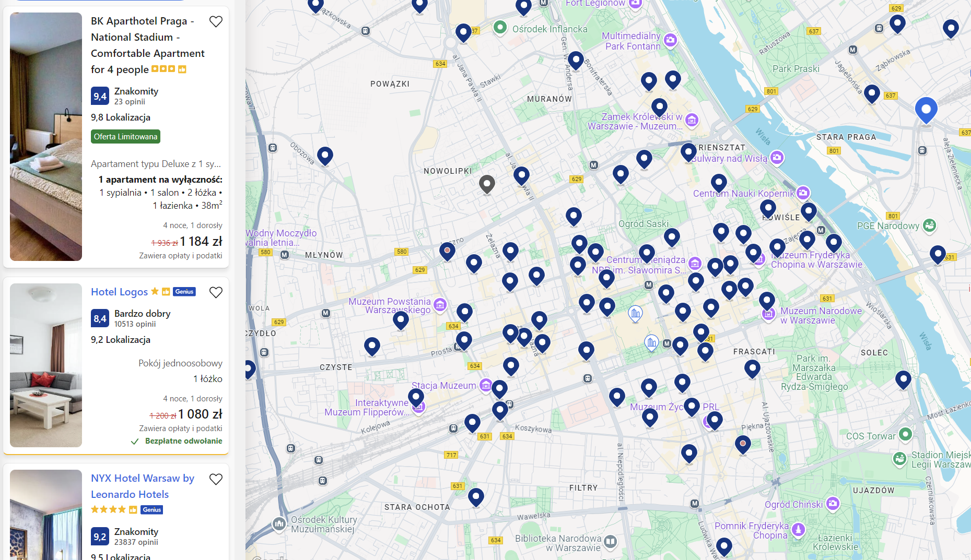
Task: Open the BK Aparthotel Praga bedroom photo
Action: tap(46, 136)
